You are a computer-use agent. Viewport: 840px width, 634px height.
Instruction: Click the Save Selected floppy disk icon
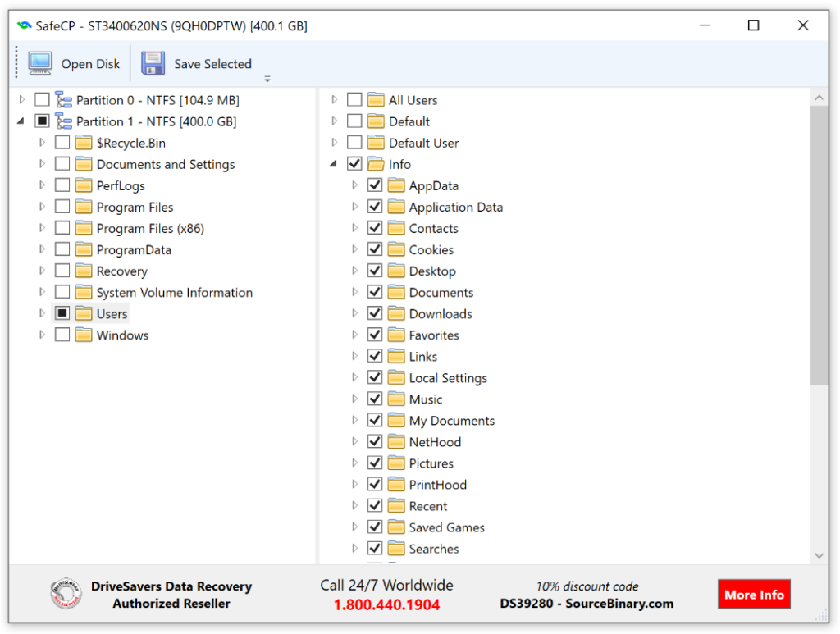tap(153, 64)
